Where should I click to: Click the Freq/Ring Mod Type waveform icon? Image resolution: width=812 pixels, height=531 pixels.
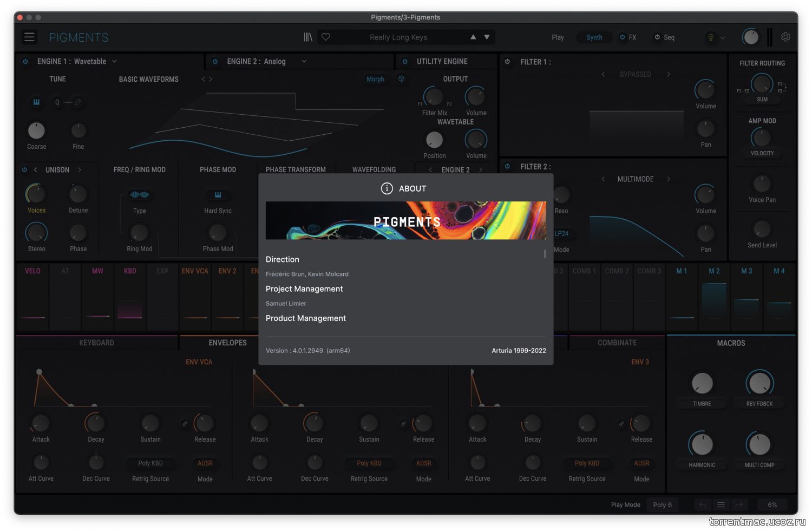click(x=139, y=195)
